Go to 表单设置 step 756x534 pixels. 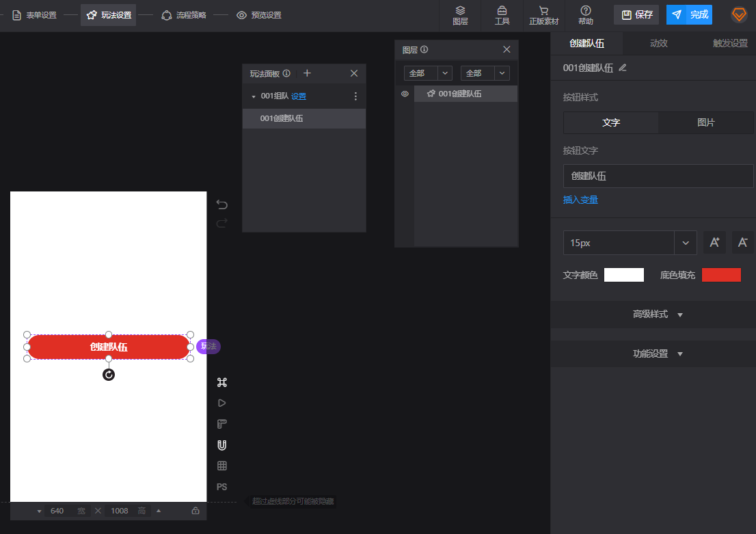click(34, 16)
